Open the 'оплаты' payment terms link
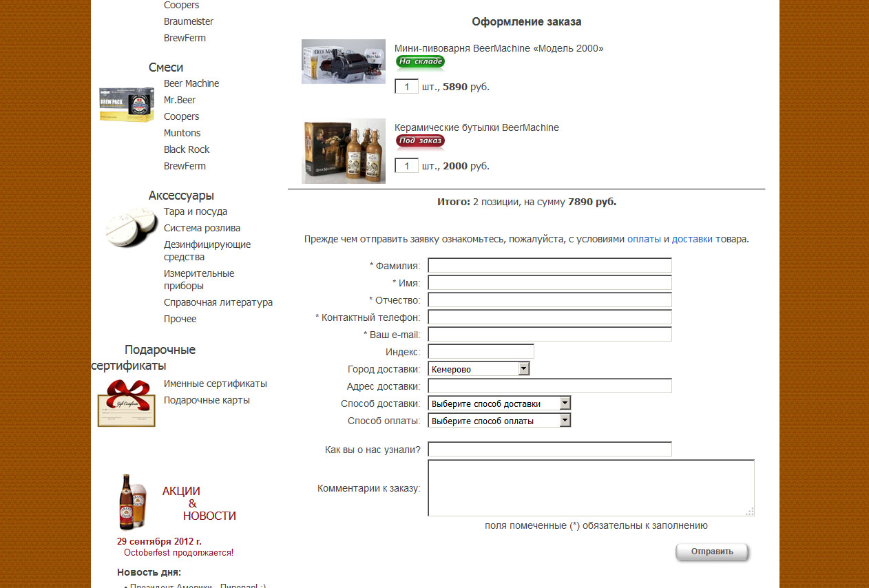Image resolution: width=869 pixels, height=588 pixels. (644, 240)
